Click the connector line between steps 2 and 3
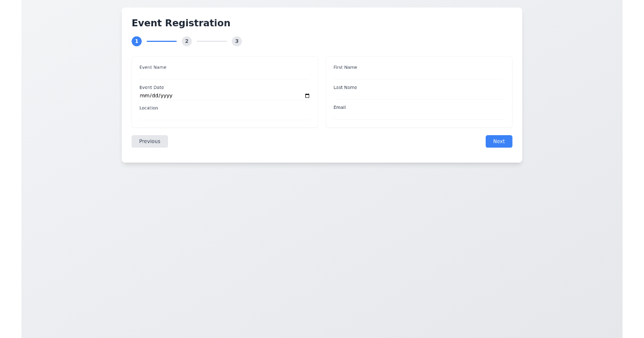The width and height of the screenshot is (644, 338). click(211, 41)
